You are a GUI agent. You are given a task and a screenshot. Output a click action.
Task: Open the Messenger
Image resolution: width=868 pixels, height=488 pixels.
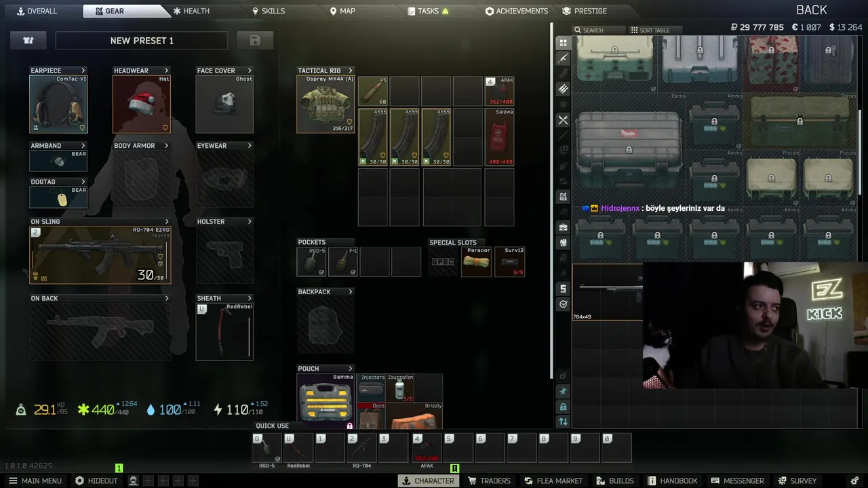point(737,481)
